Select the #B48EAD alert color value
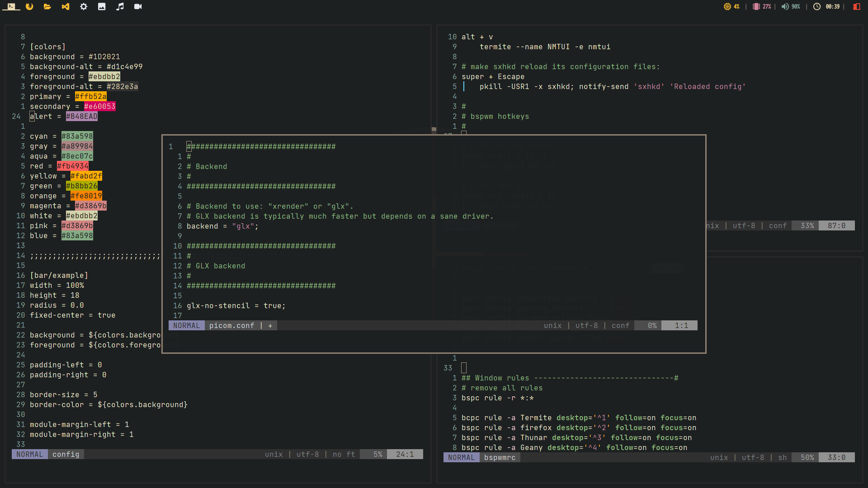Image resolution: width=868 pixels, height=488 pixels. click(82, 117)
